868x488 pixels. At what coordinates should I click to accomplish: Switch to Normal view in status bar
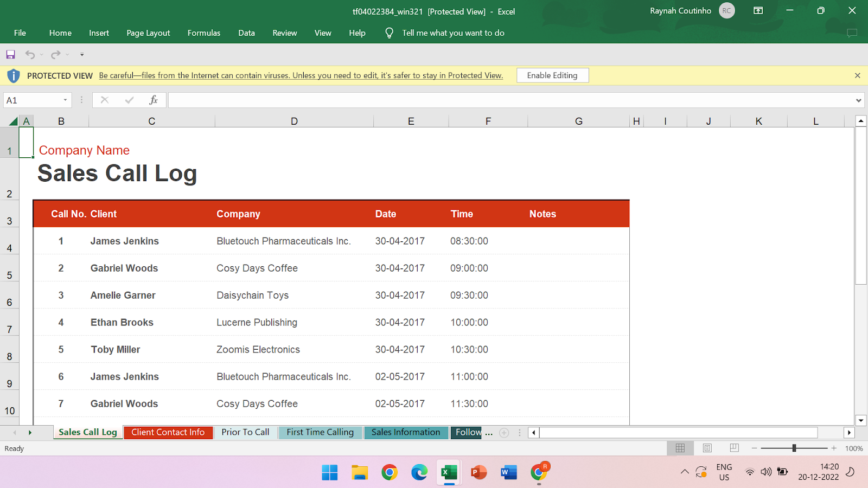(x=680, y=448)
